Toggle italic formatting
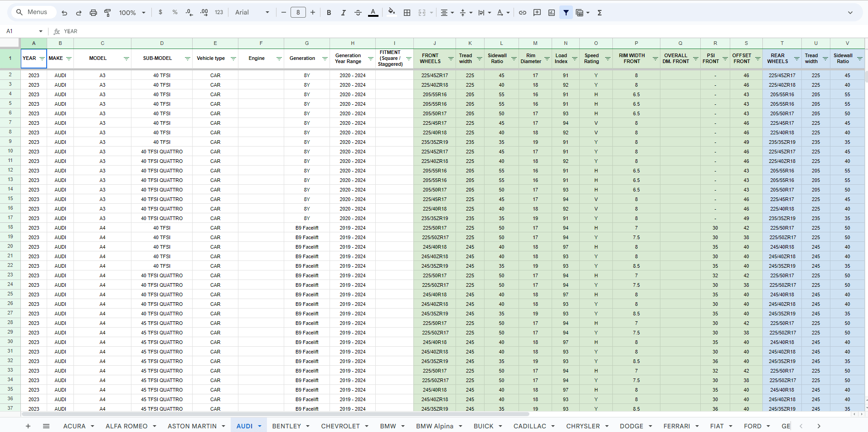Viewport: 868px width, 432px height. pos(344,13)
